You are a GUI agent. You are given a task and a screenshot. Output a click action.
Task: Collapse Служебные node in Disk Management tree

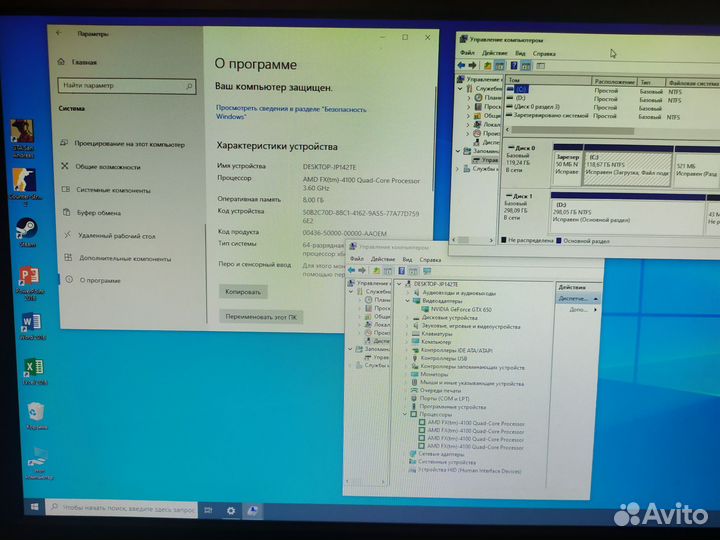[461, 88]
